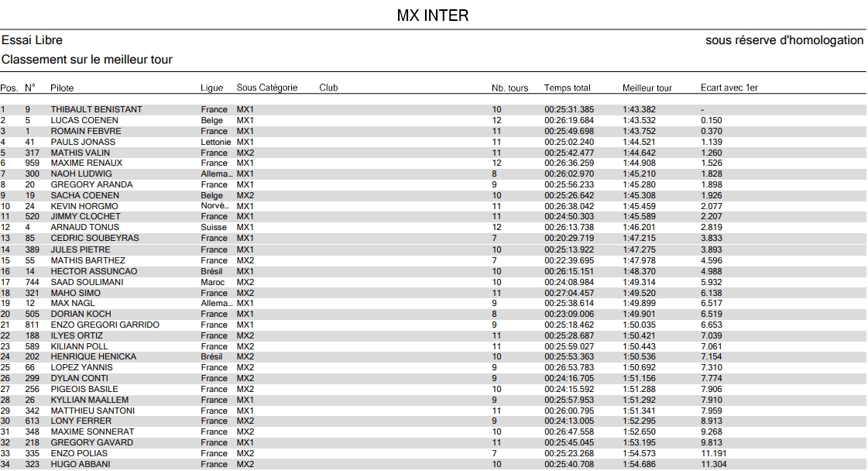
Task: Click the MX INTER title
Action: point(432,15)
